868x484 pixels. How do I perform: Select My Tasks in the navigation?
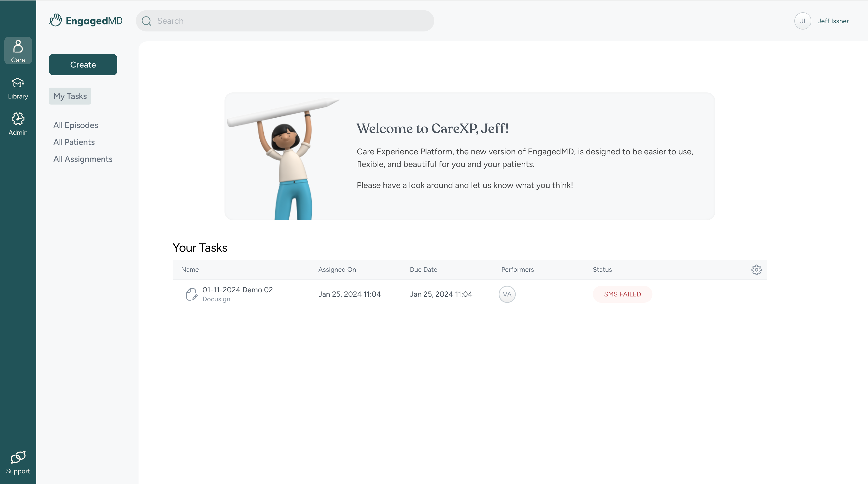click(70, 96)
